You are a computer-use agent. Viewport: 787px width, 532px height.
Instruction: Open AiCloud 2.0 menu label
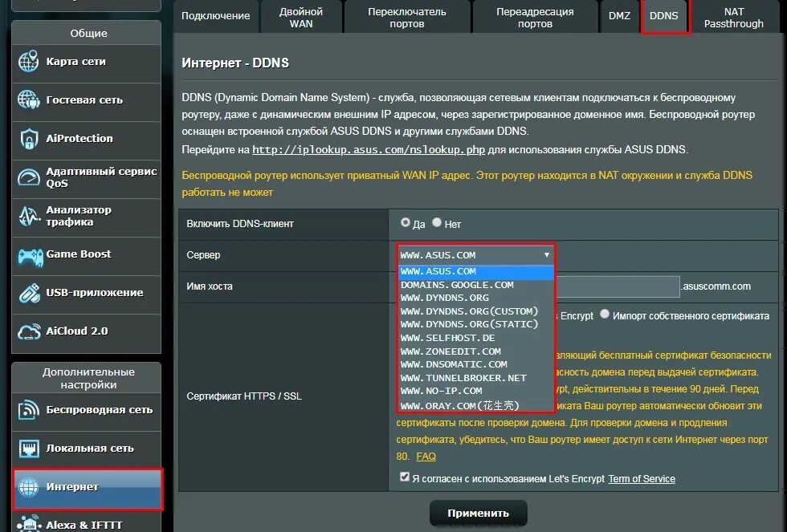coord(77,331)
